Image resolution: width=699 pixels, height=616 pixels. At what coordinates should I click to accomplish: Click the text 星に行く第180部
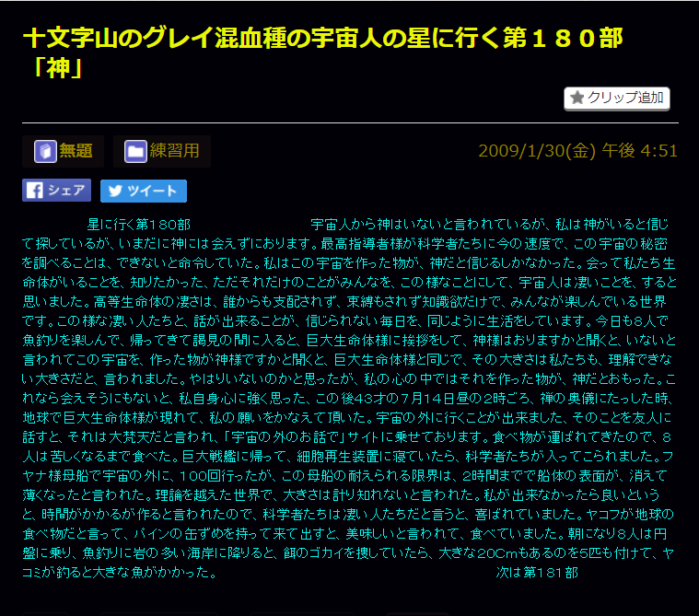(x=139, y=224)
